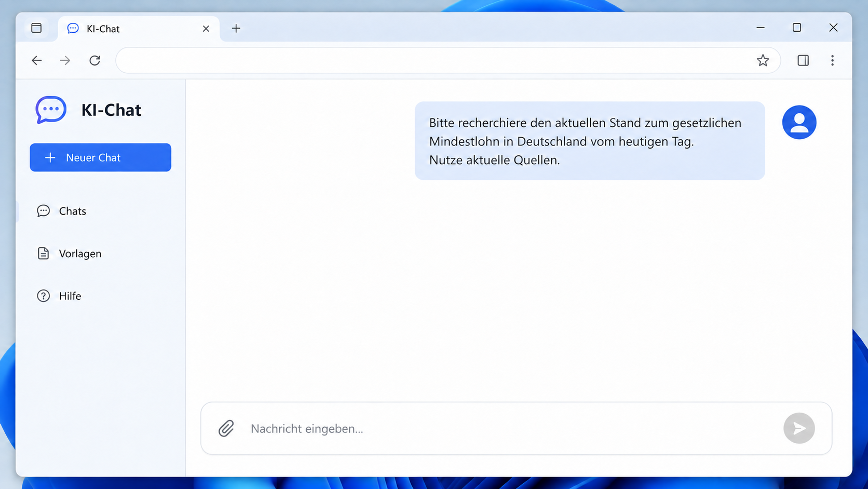
Task: Open the Chats section in the sidebar
Action: coord(61,211)
